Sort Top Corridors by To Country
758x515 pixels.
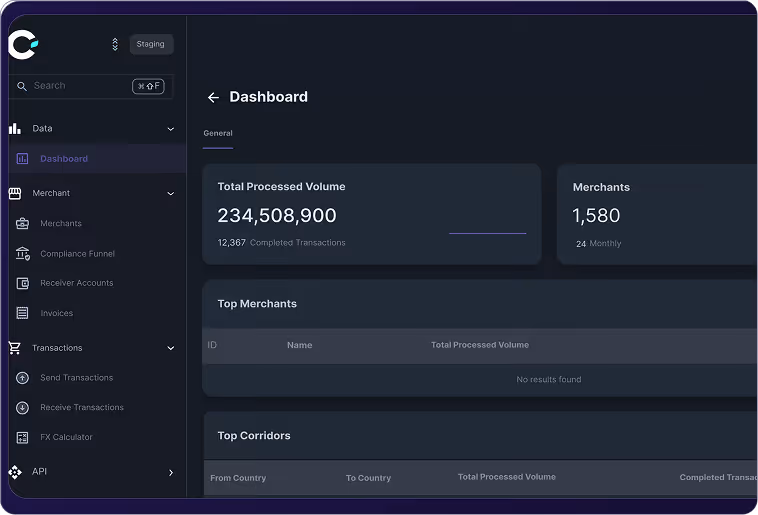(x=368, y=478)
